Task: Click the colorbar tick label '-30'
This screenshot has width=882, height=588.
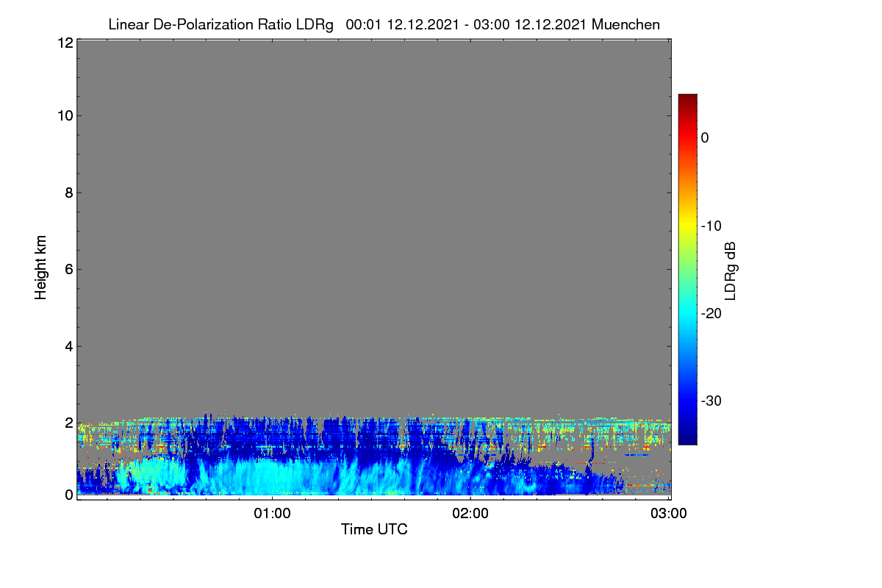Action: tap(711, 401)
